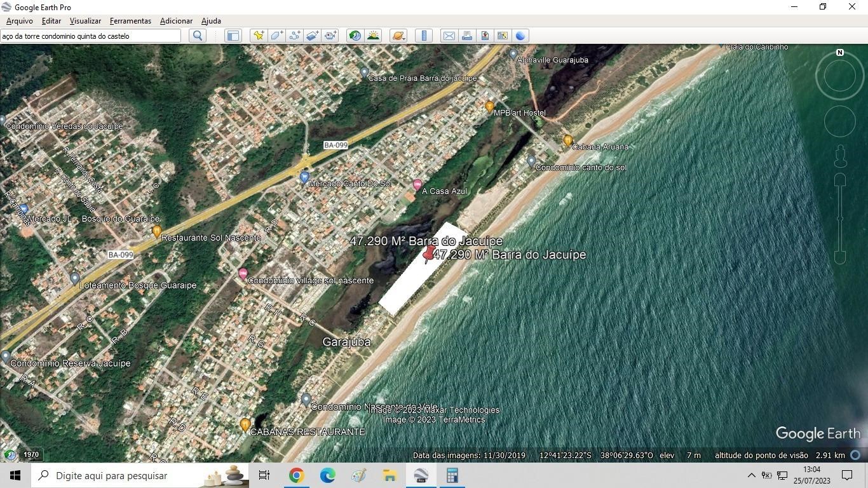
Task: Open the Add Polygon tool
Action: click(x=276, y=36)
